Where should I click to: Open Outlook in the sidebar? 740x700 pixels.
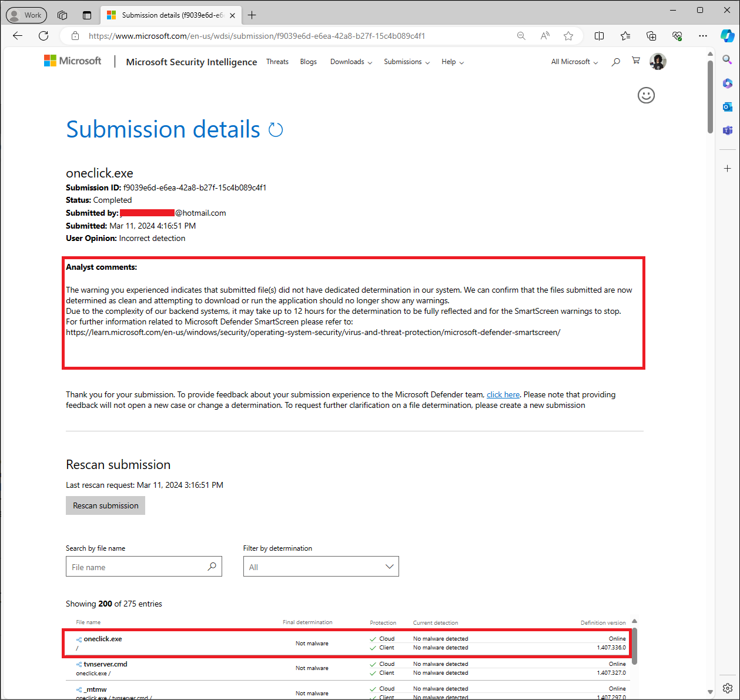pos(728,107)
